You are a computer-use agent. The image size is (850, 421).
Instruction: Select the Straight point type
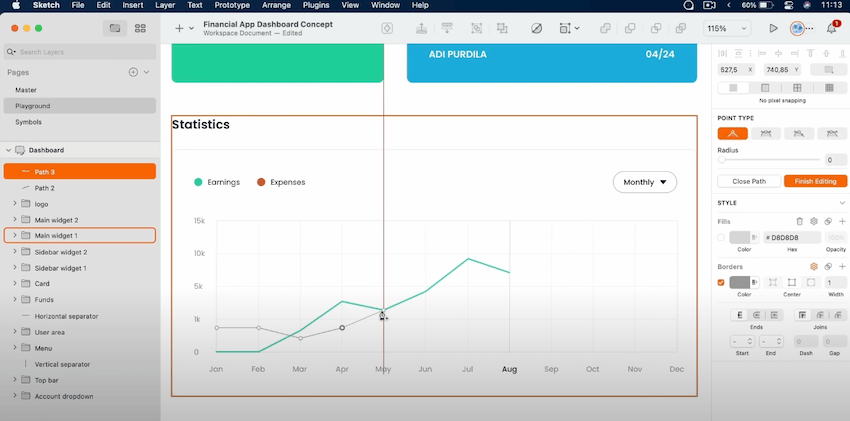click(x=732, y=133)
